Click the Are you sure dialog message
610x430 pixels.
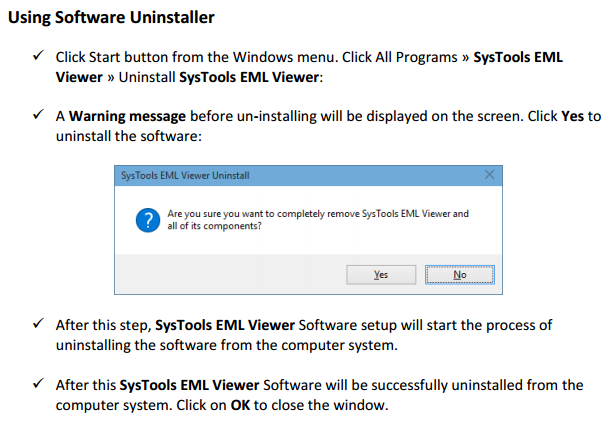pos(318,219)
